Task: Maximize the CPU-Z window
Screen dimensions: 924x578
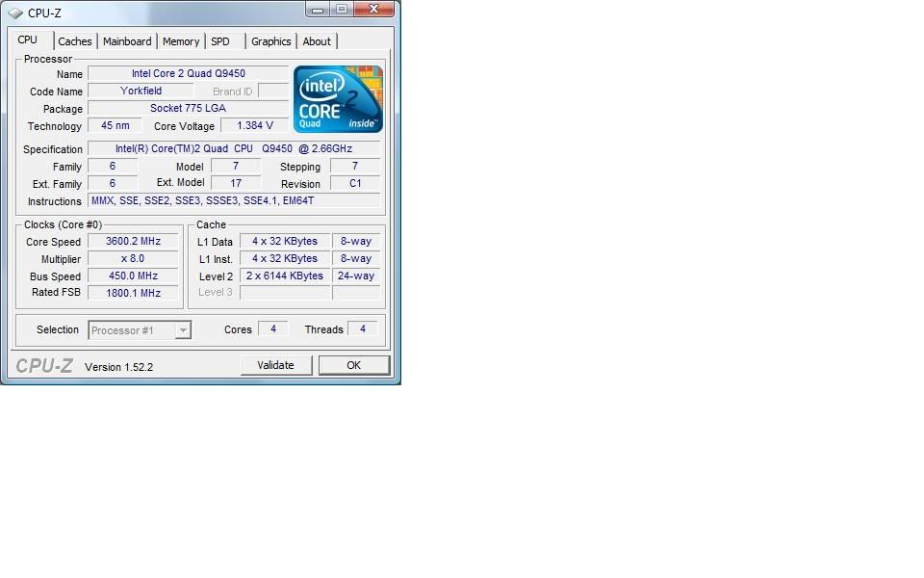Action: coord(342,9)
